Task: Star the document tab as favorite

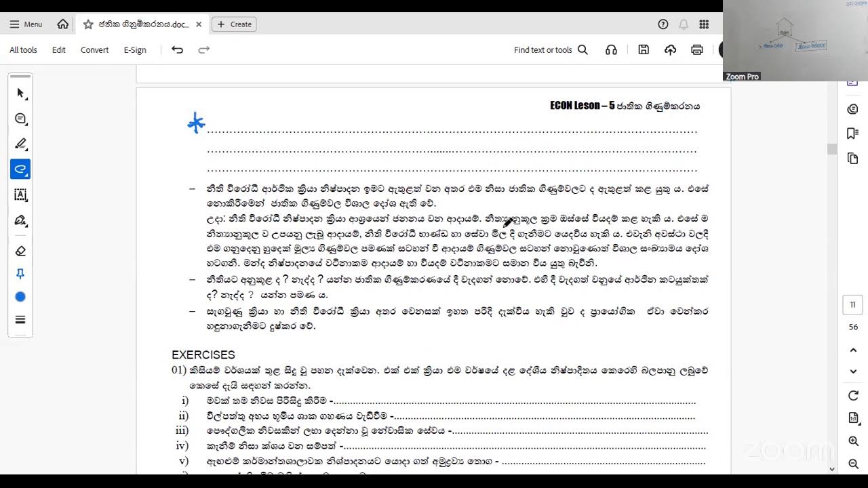Action: (88, 24)
